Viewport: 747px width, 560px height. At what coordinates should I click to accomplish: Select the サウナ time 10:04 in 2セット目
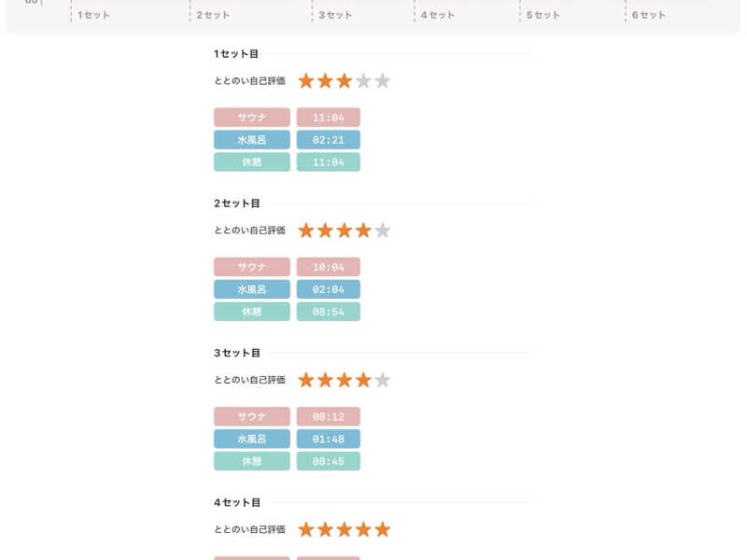click(x=329, y=267)
